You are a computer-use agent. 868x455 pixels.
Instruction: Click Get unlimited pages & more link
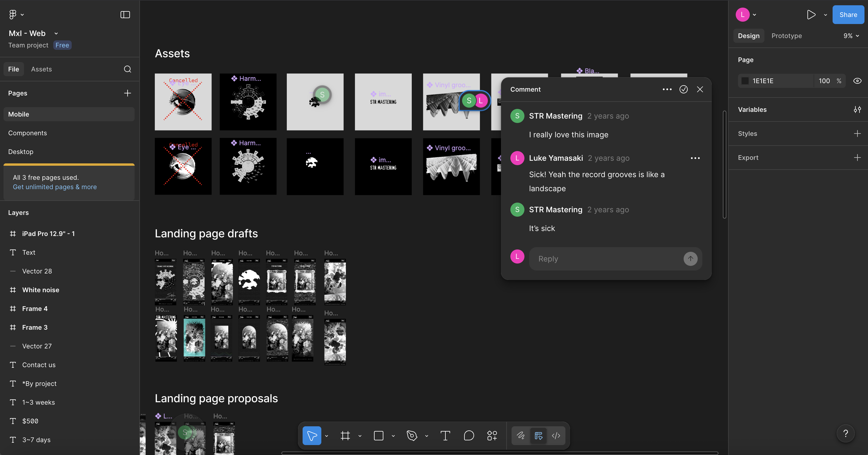click(55, 187)
